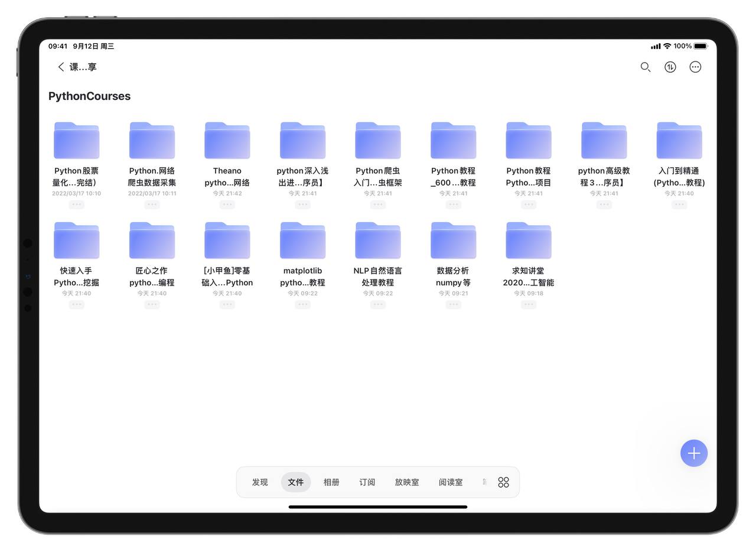Open ellipsis menu under matplotlib folder
The width and height of the screenshot is (756, 552).
point(302,304)
